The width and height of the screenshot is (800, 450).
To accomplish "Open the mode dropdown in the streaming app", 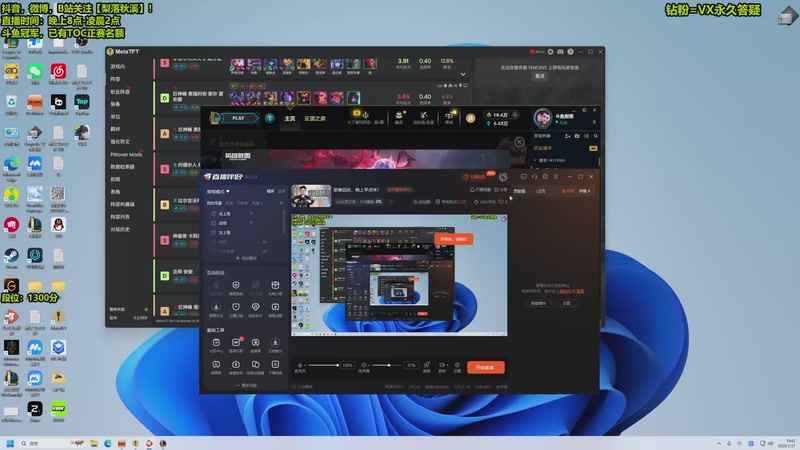I will point(218,191).
